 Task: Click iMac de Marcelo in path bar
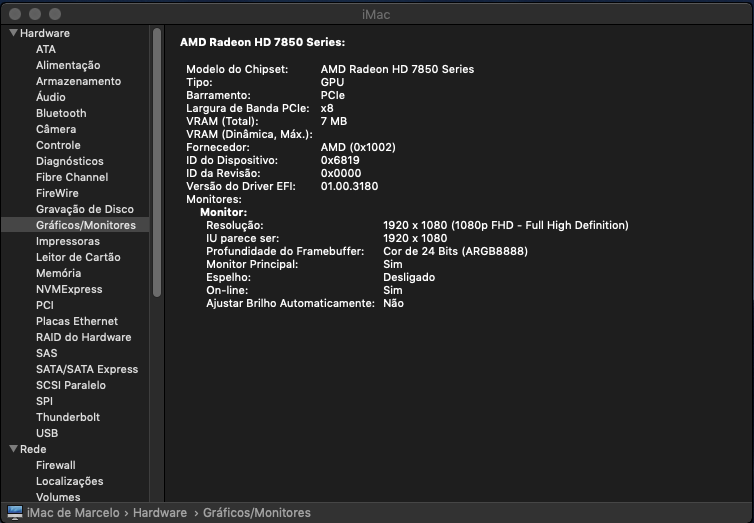[x=73, y=513]
